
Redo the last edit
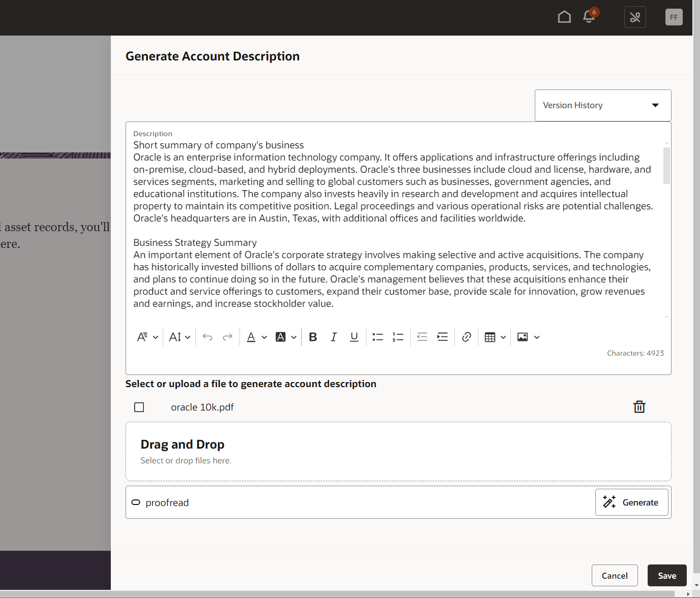point(227,336)
